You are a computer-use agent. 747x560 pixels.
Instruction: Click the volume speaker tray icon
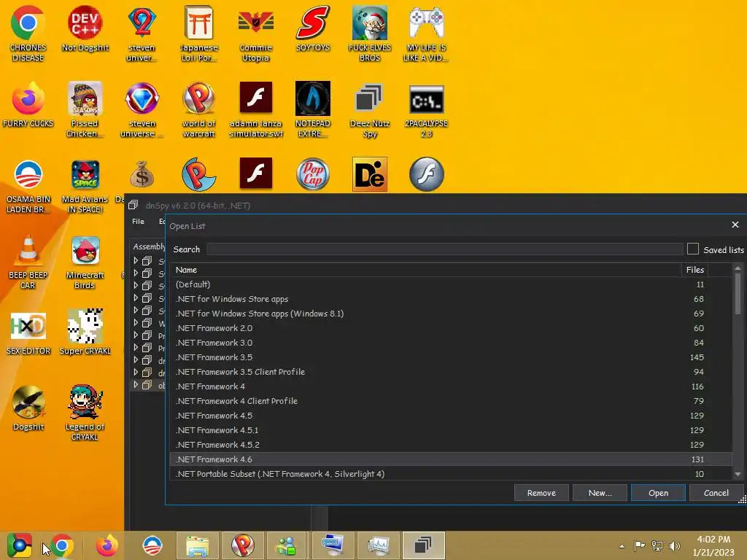pos(675,546)
